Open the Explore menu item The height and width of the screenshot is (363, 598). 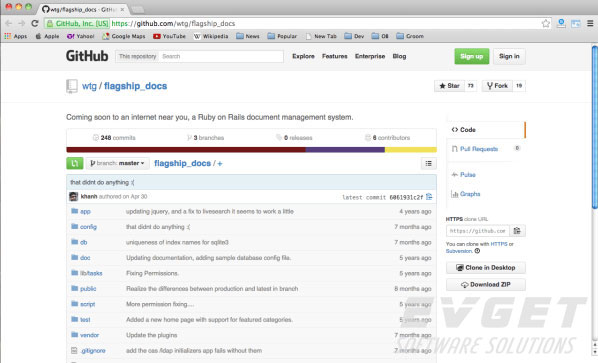pyautogui.click(x=304, y=56)
